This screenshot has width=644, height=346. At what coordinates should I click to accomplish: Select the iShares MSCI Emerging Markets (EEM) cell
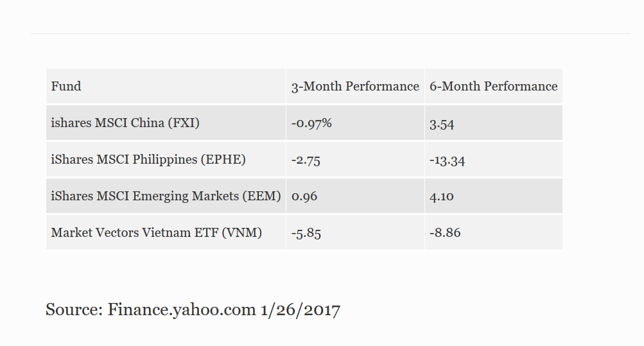pyautogui.click(x=166, y=196)
